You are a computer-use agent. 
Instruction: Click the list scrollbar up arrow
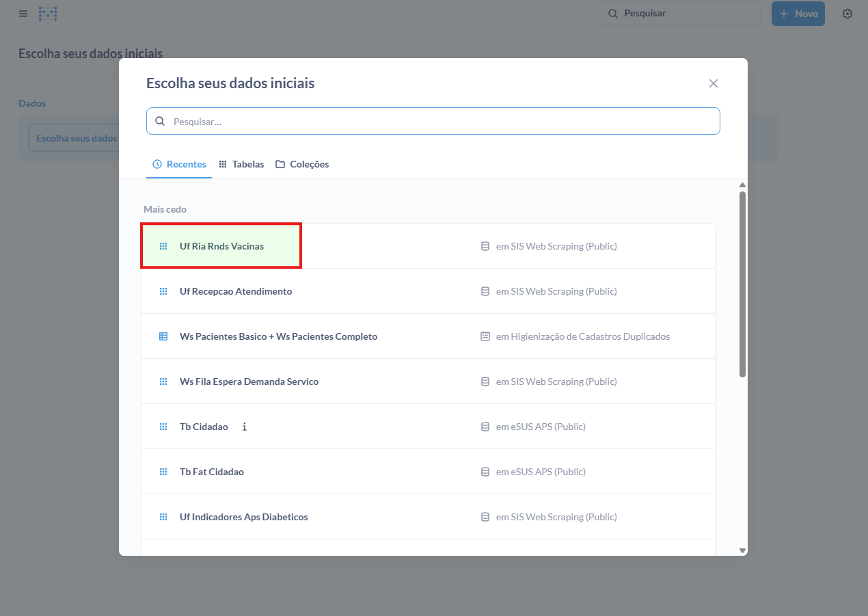[x=742, y=185]
